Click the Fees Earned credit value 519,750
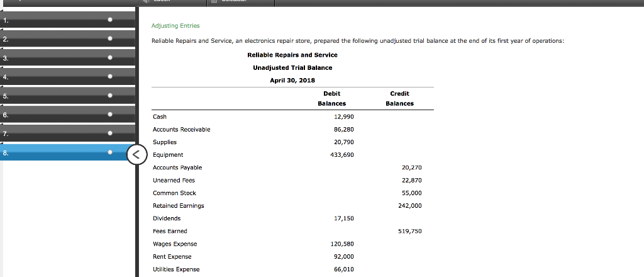644x277 pixels. coord(410,231)
